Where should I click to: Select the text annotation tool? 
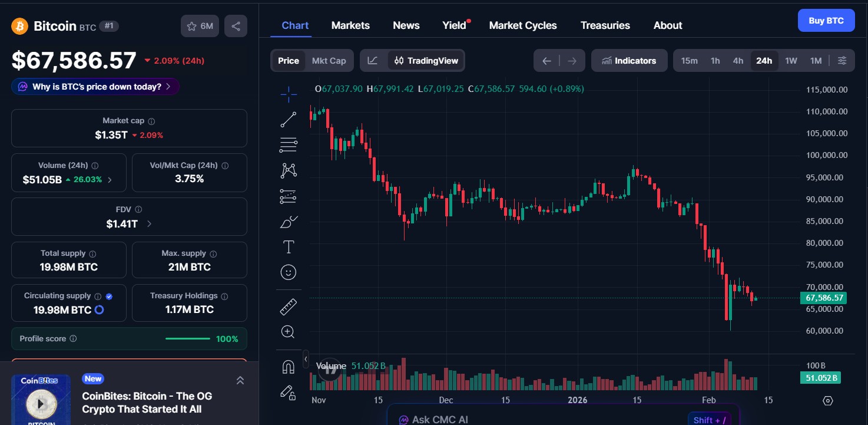(x=288, y=247)
